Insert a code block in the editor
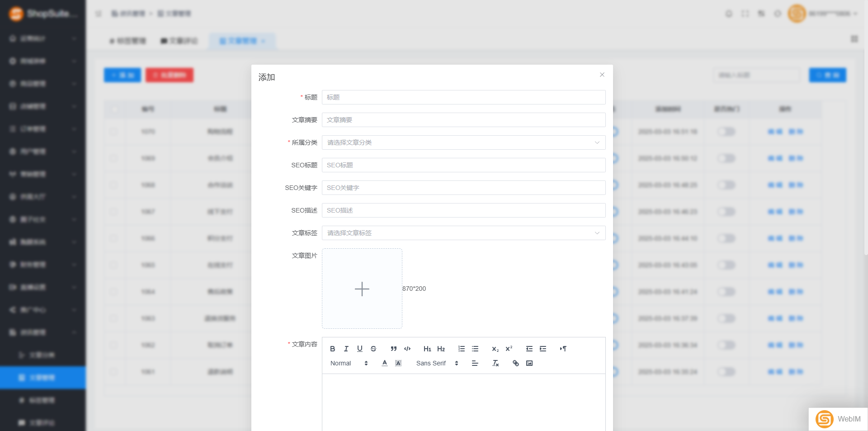 407,349
